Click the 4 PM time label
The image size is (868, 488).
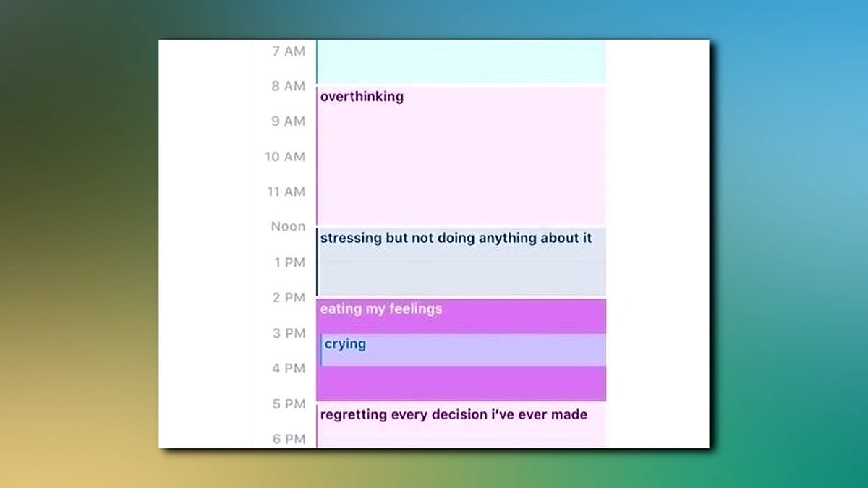(x=289, y=368)
